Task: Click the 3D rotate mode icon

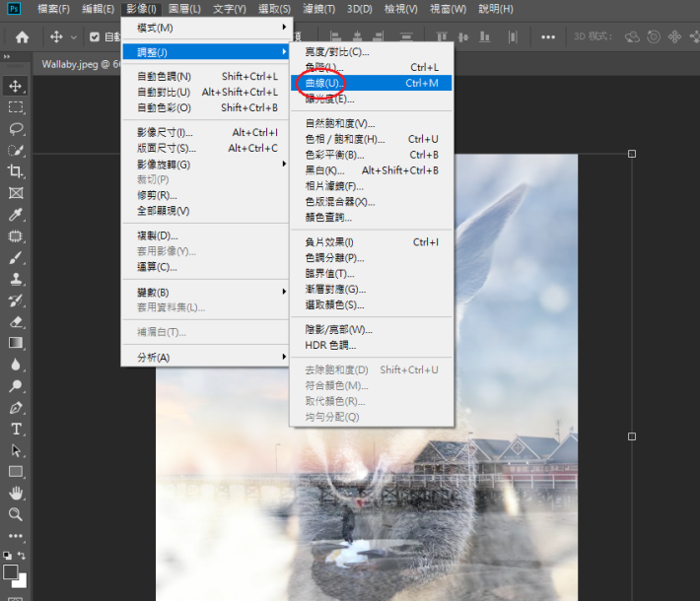Action: (x=632, y=36)
